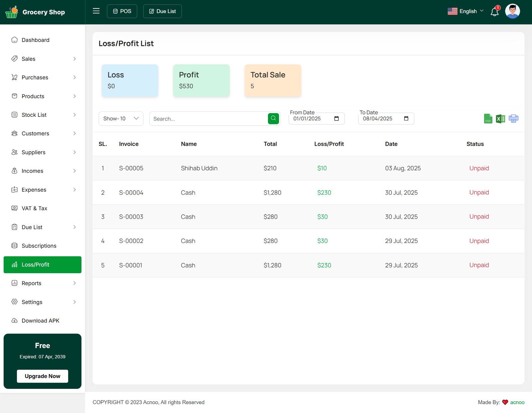Viewport: 532px width, 413px height.
Task: Follow the acnoo footer link
Action: pyautogui.click(x=517, y=402)
